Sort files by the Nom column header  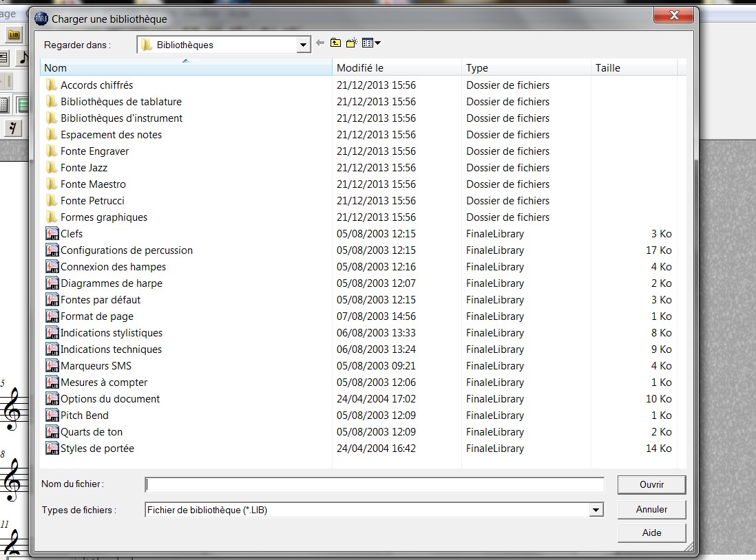[x=186, y=67]
